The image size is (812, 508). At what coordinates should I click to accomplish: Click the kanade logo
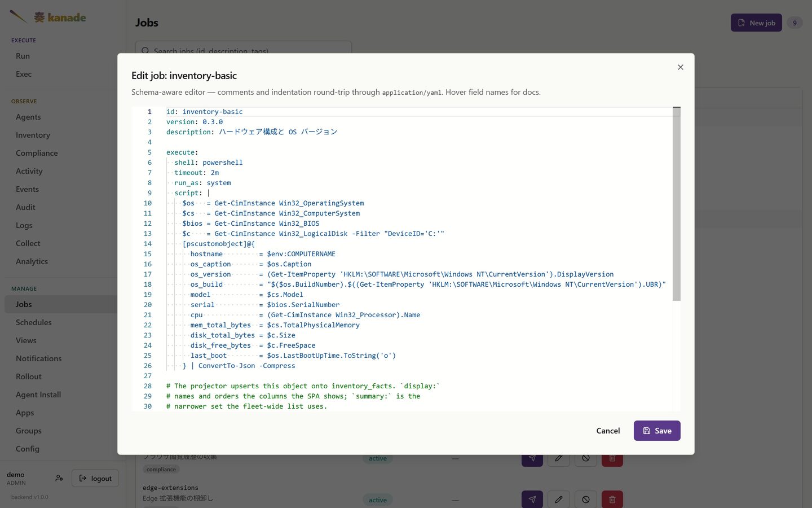(47, 17)
